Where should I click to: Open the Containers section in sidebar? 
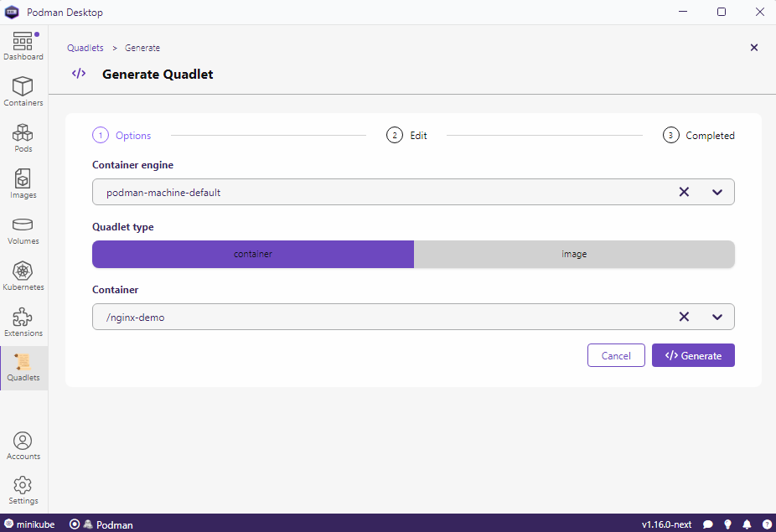[23, 90]
